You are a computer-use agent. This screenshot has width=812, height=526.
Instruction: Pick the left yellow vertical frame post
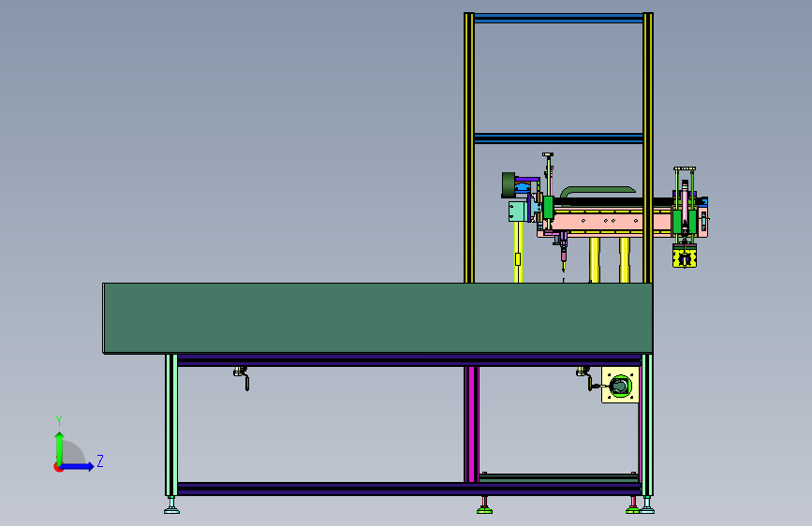469,148
